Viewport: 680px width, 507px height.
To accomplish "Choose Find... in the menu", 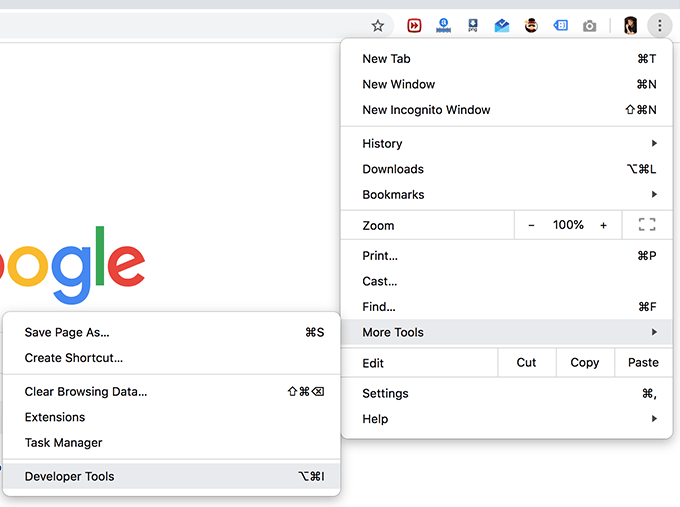I will tap(507, 307).
